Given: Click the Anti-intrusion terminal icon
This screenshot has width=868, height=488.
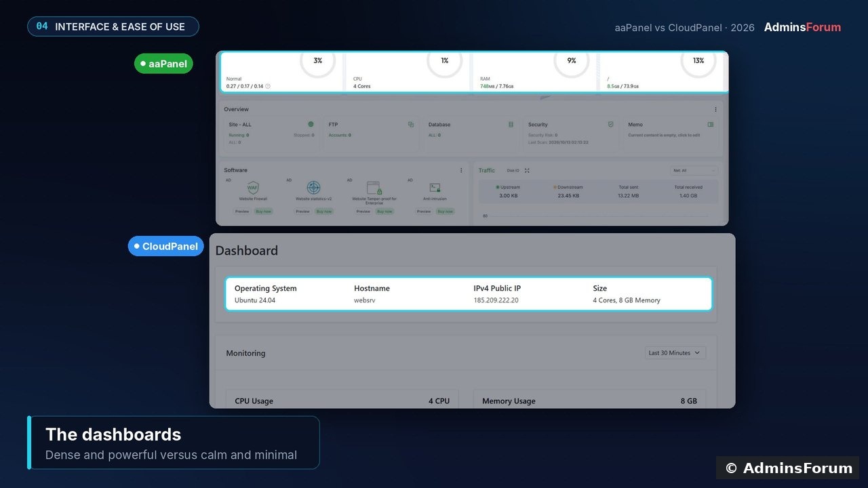Looking at the screenshot, I should pos(435,188).
